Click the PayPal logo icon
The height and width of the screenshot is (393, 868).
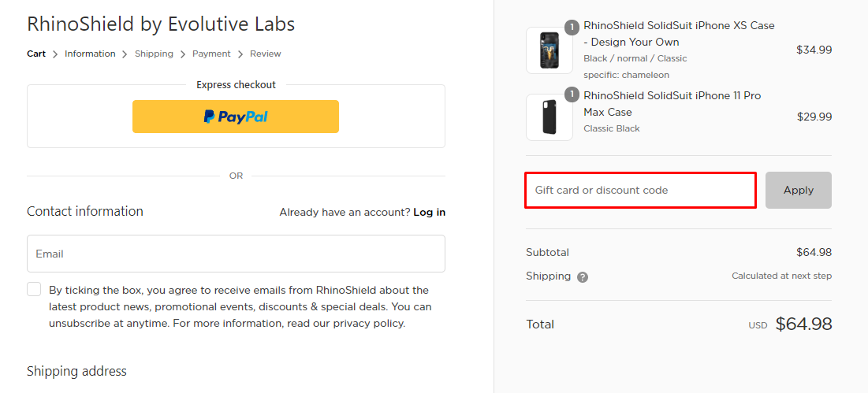208,117
